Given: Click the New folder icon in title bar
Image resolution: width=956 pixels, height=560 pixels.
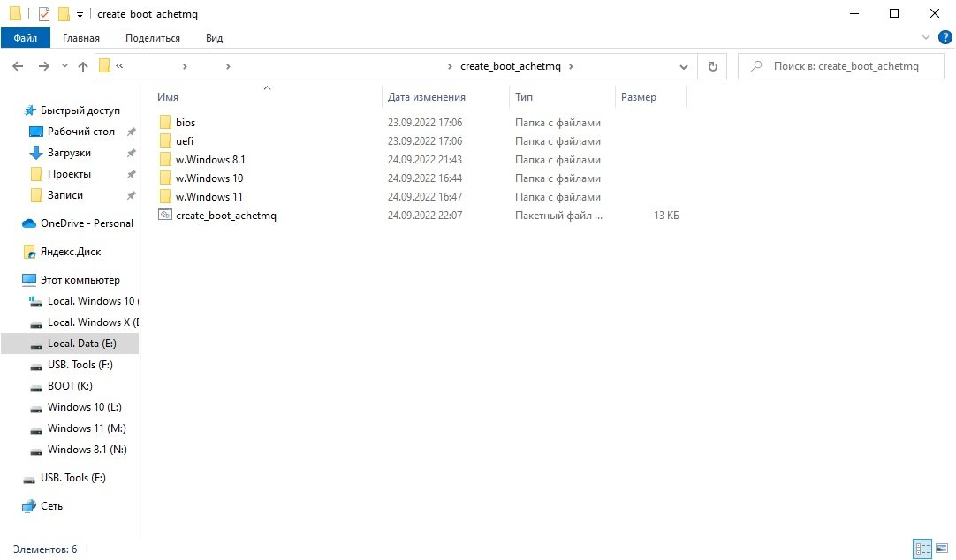Looking at the screenshot, I should point(64,13).
